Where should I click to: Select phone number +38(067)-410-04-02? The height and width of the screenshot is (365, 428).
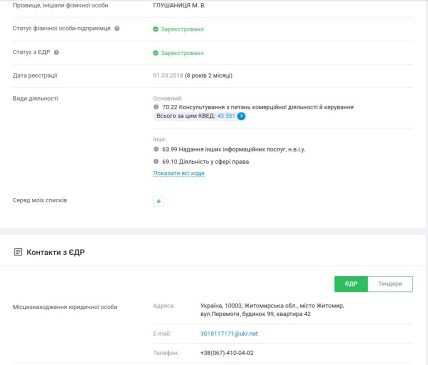[x=227, y=353]
